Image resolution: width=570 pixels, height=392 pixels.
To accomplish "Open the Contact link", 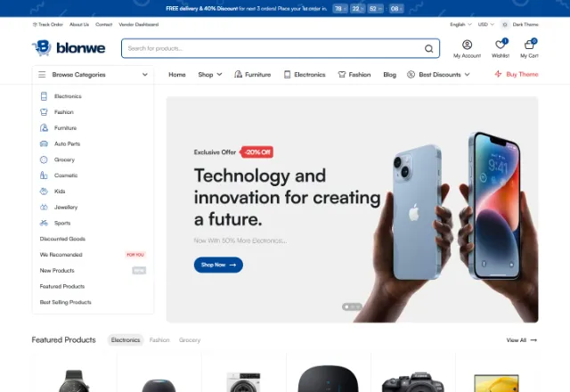I will click(x=104, y=24).
